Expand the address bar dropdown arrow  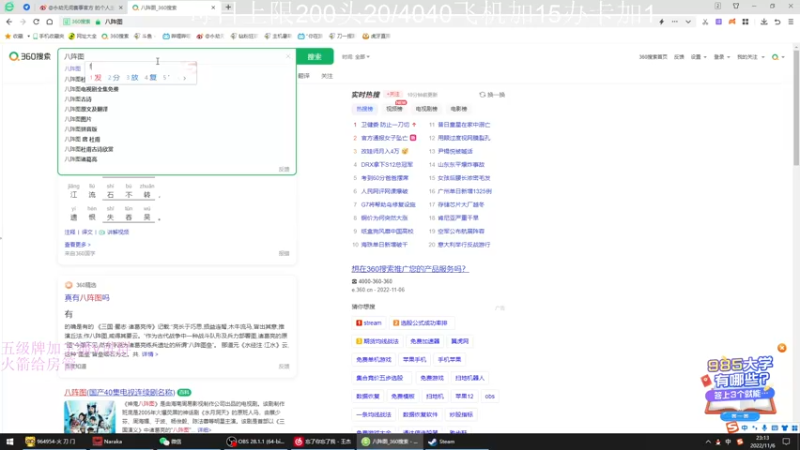[688, 22]
